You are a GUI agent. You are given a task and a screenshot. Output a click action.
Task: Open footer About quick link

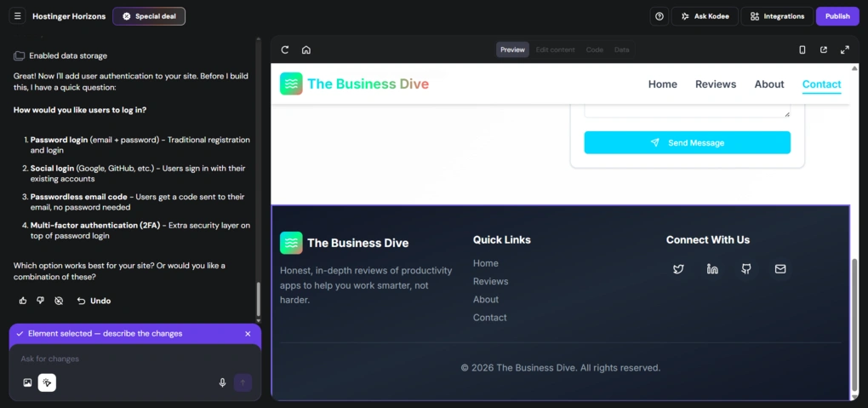point(485,299)
